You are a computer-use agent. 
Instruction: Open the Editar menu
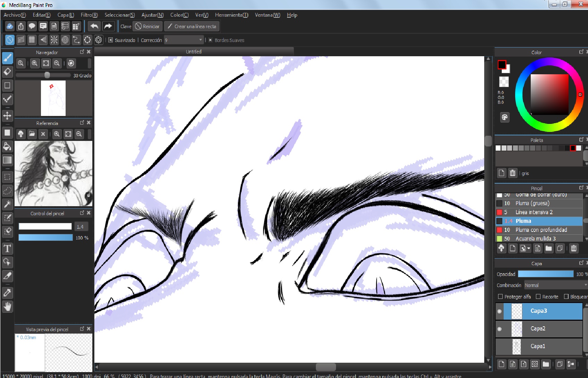pyautogui.click(x=42, y=15)
